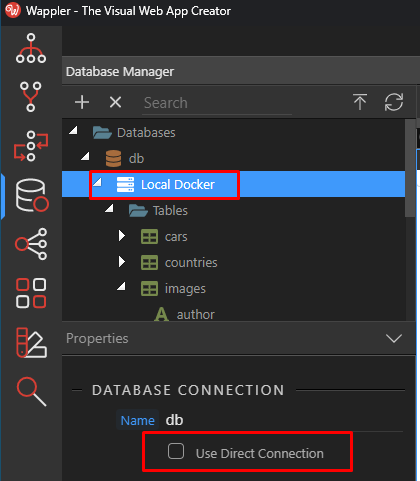Click the plus add icon in Database Manager

(82, 102)
